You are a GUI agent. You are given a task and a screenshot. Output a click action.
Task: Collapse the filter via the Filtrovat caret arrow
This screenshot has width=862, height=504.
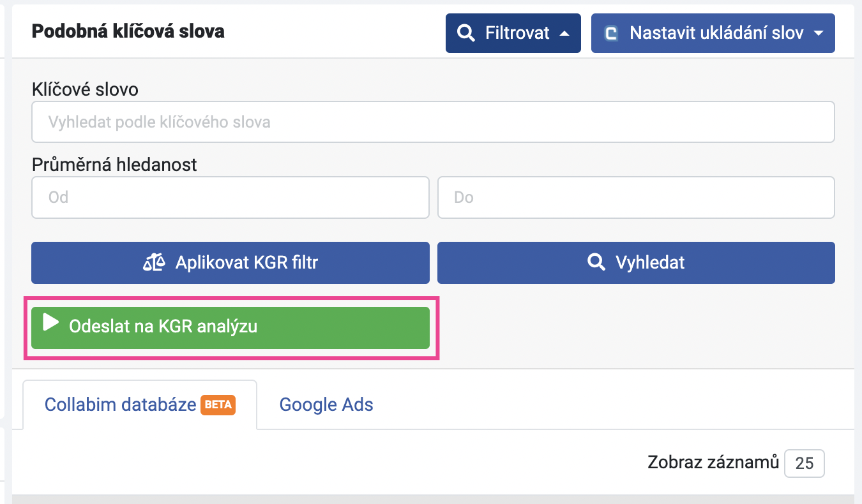564,34
